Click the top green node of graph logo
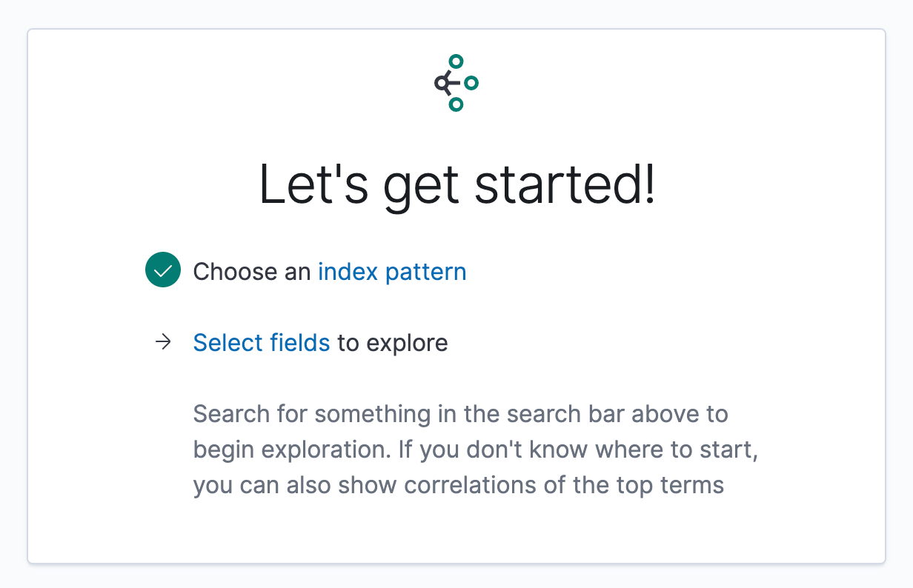This screenshot has height=588, width=913. [456, 62]
